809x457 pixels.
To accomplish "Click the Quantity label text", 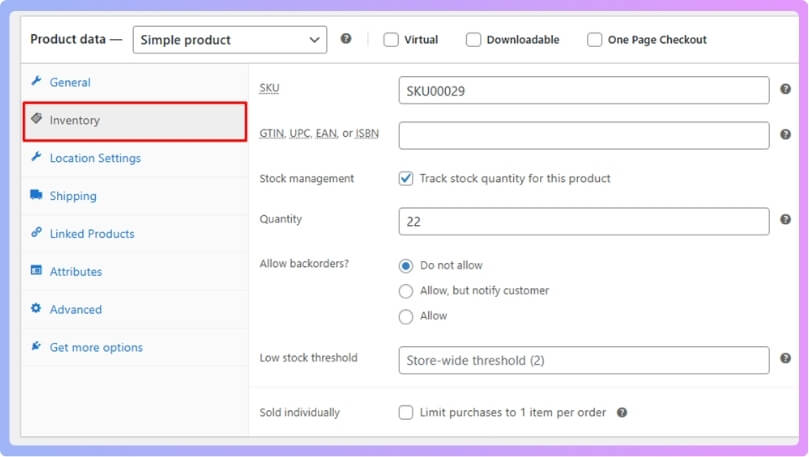I will (x=280, y=219).
